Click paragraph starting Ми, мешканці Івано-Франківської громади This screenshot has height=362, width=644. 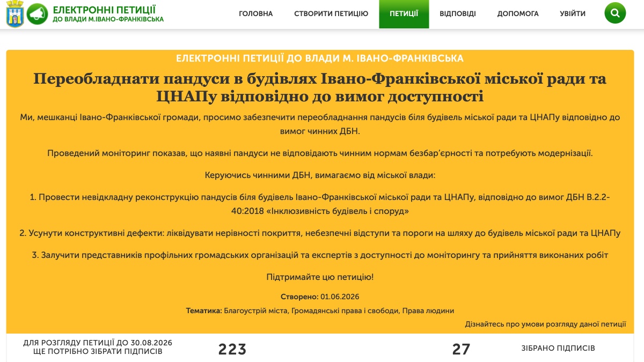320,123
